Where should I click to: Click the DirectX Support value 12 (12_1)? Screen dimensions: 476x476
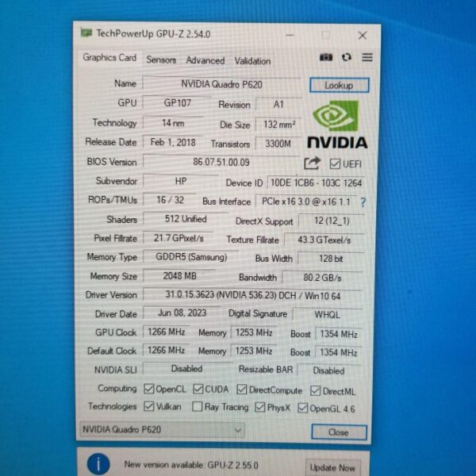332,221
